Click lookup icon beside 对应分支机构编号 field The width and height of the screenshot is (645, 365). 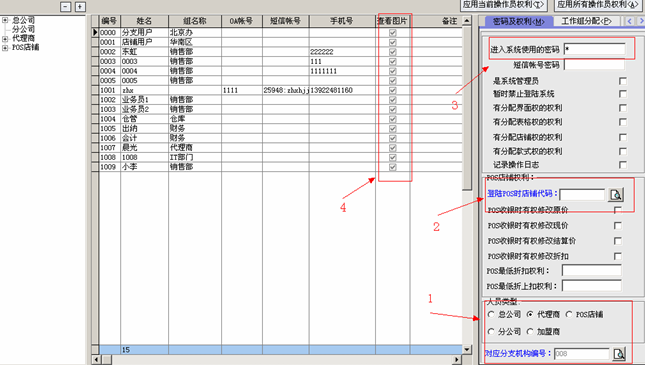(x=619, y=353)
